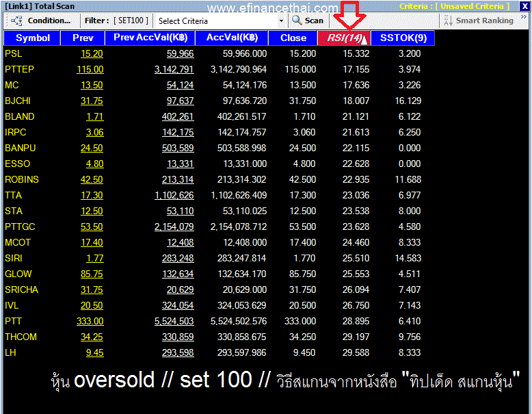Click PSL RSI value 15.332

click(x=356, y=53)
